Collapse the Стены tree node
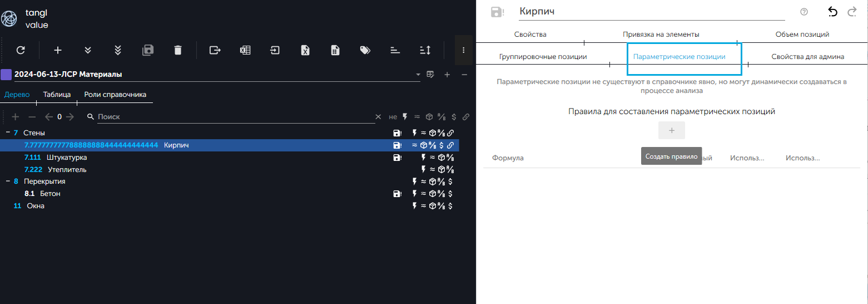This screenshot has width=868, height=304. (8, 133)
